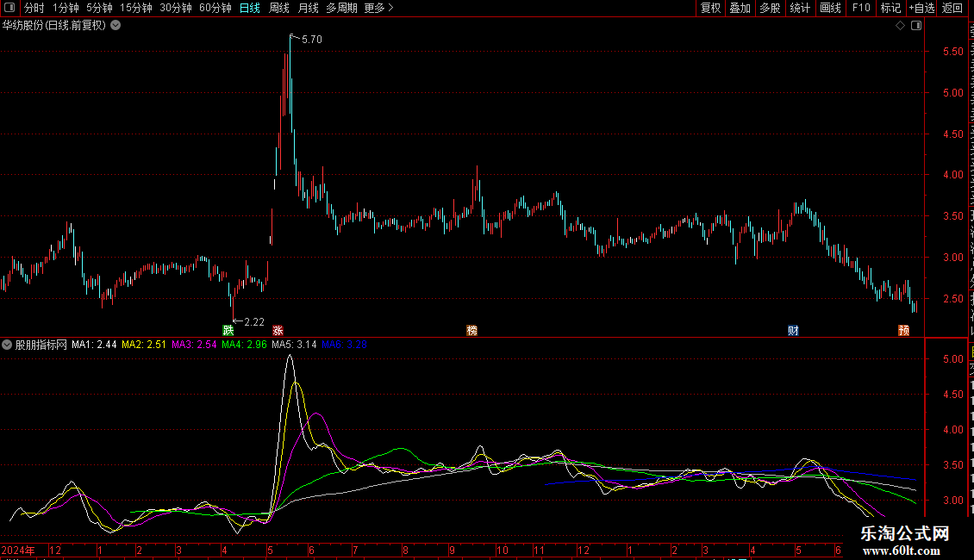
Task: Click the yellow MA2: 2.51 label
Action: click(144, 345)
